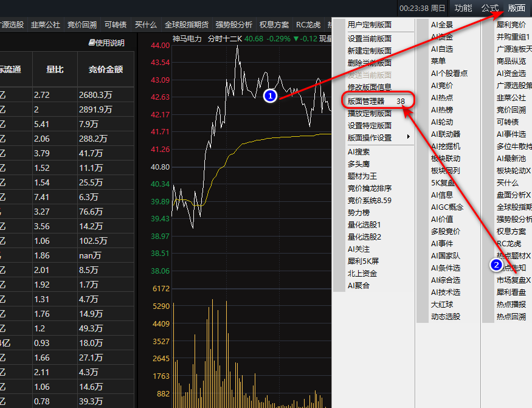Click the 竞价金额 column header
The width and height of the screenshot is (532, 408).
click(x=105, y=69)
